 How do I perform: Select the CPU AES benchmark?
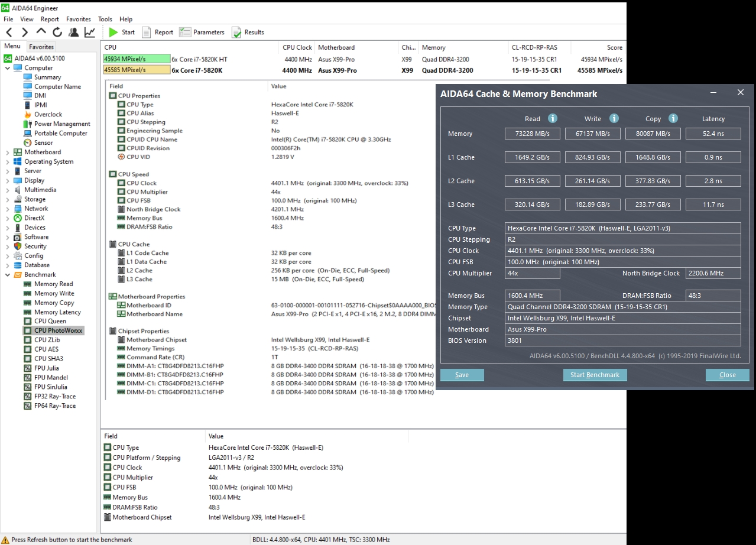47,349
